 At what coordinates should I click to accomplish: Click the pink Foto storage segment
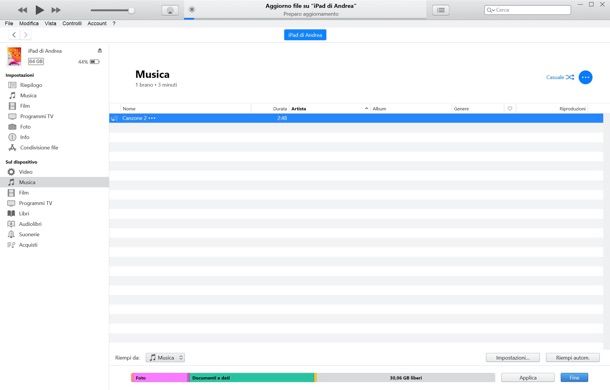(160, 378)
